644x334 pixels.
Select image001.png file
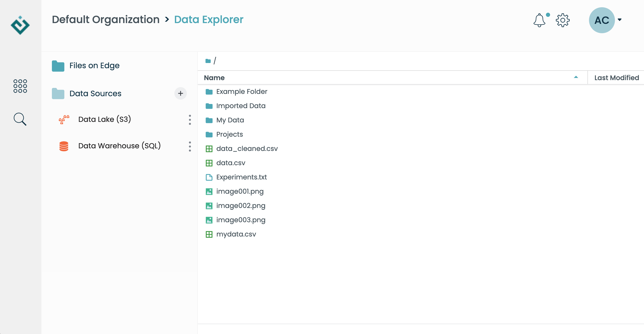[x=240, y=191]
